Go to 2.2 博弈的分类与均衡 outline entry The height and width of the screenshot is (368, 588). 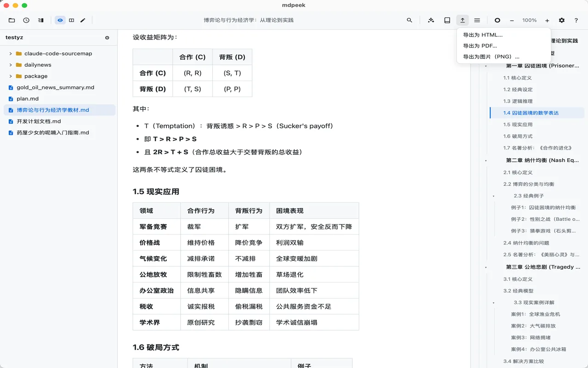529,184
